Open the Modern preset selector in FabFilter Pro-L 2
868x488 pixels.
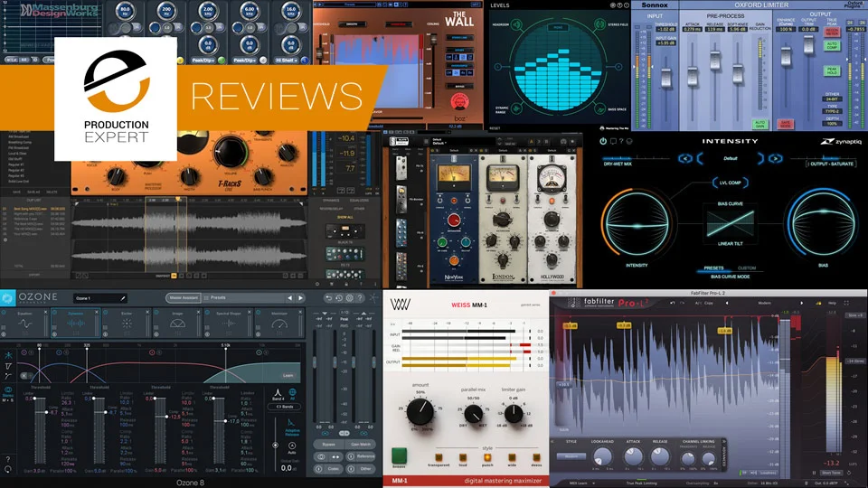click(x=765, y=304)
